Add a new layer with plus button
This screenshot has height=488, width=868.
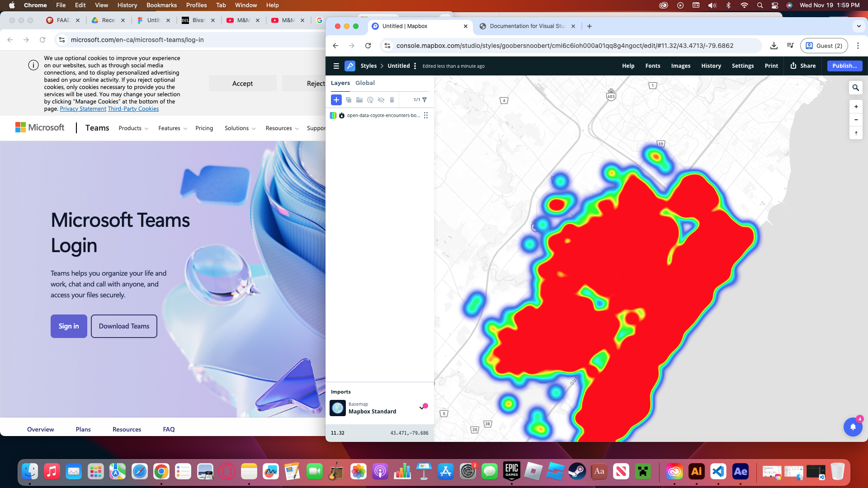[336, 100]
